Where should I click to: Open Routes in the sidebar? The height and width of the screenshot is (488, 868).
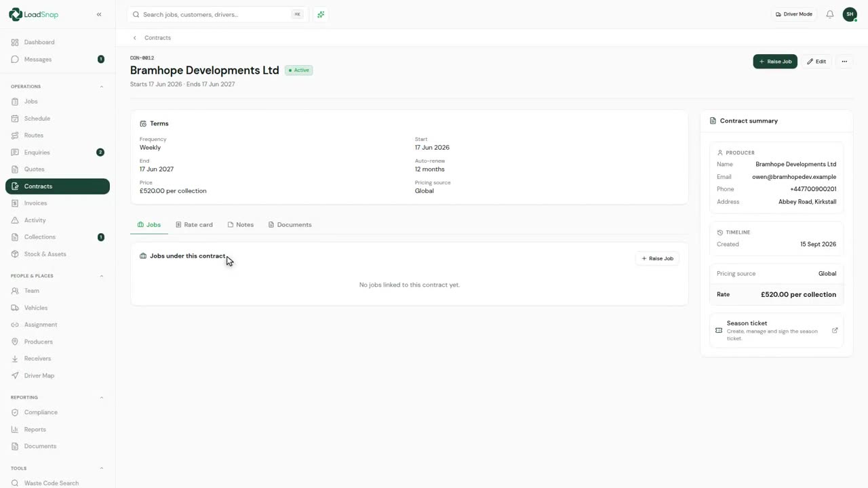pyautogui.click(x=57, y=136)
